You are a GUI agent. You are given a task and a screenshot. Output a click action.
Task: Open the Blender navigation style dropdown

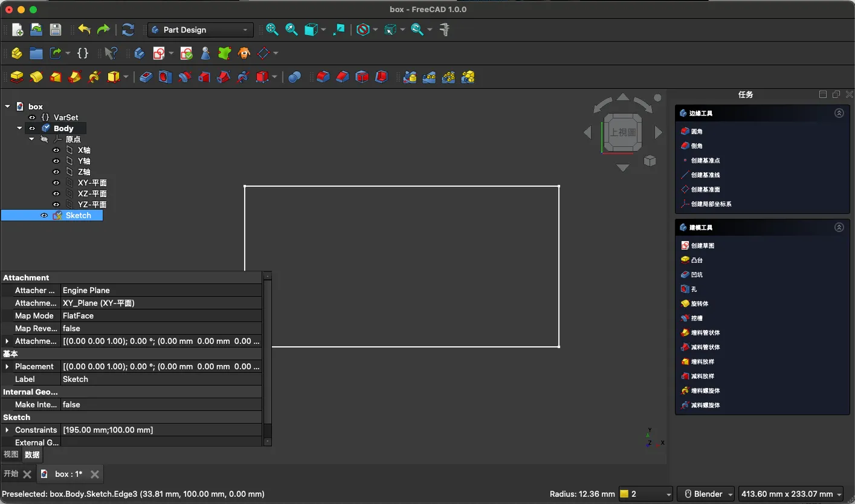(x=706, y=494)
